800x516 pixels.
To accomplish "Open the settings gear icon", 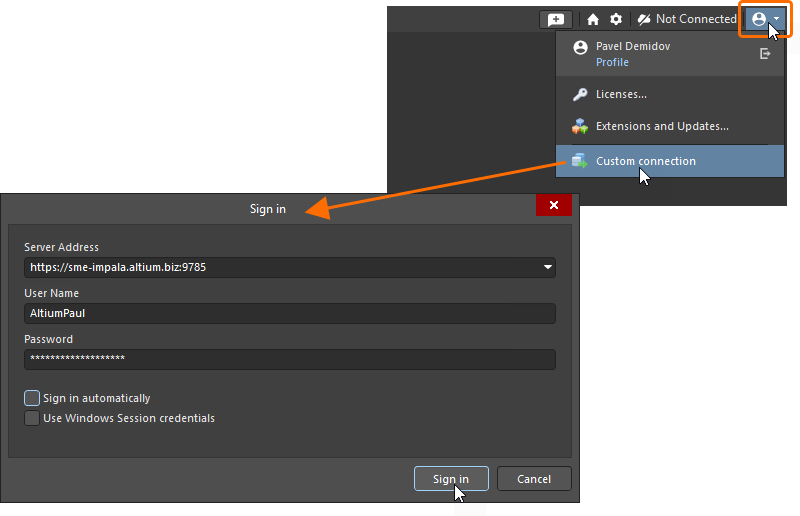I will pos(616,19).
